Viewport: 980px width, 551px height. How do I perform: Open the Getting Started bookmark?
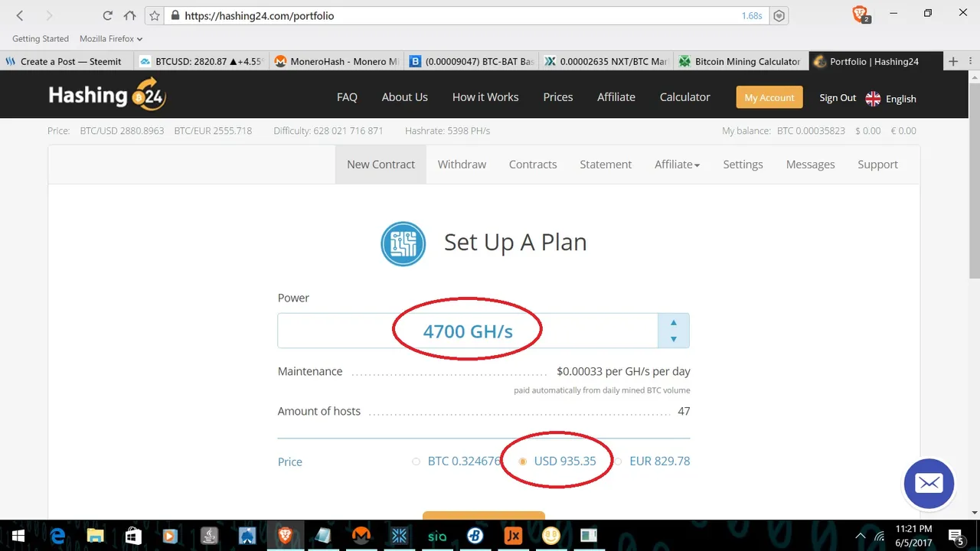(x=41, y=38)
